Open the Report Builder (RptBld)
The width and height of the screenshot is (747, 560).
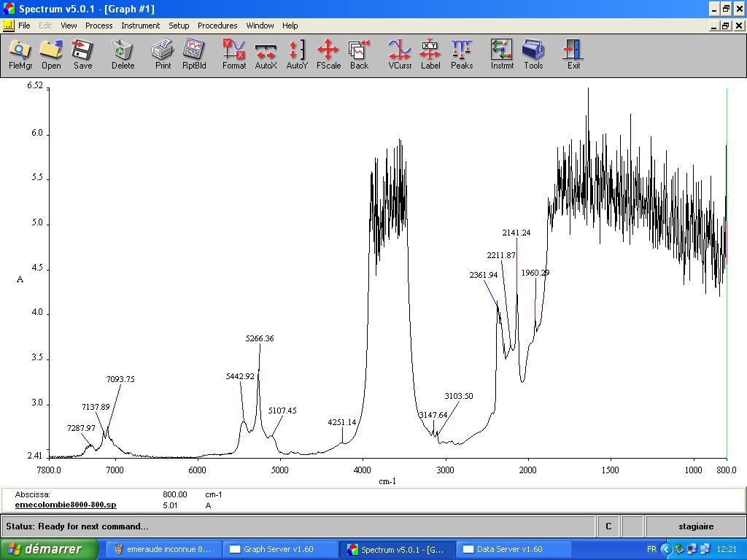pos(194,55)
